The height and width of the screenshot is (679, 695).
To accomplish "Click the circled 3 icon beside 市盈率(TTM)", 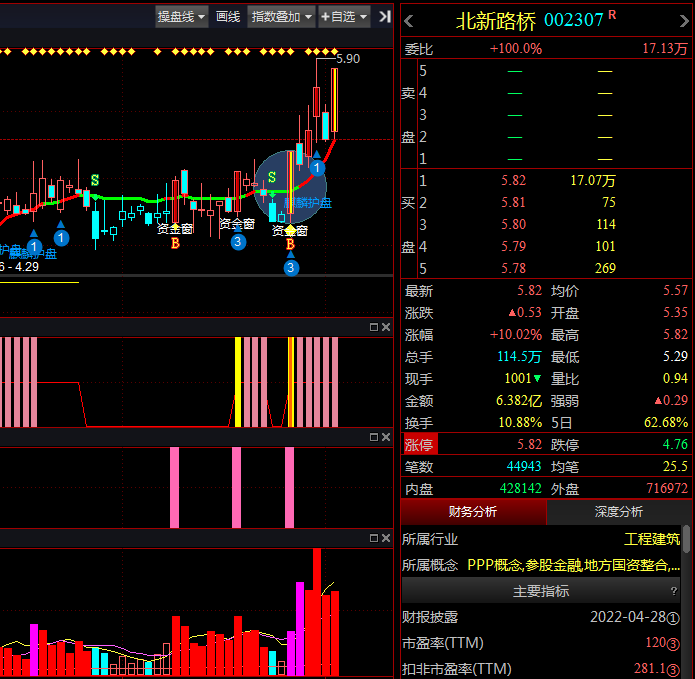I will click(x=673, y=644).
